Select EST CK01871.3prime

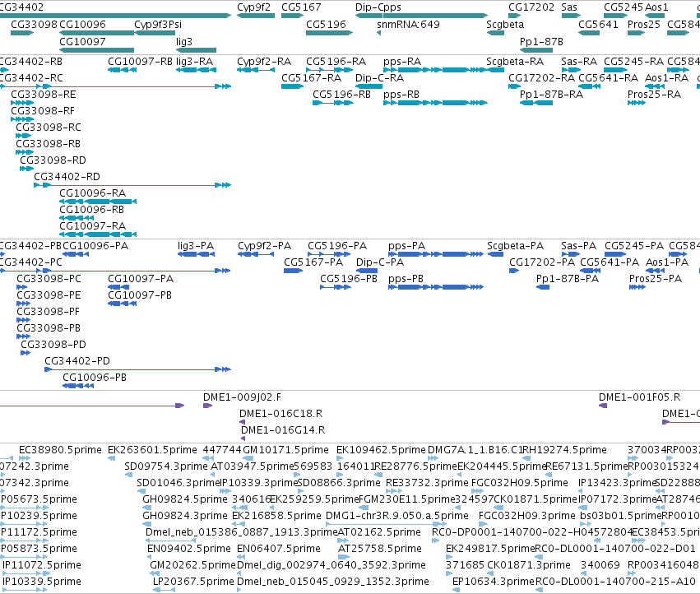529,565
